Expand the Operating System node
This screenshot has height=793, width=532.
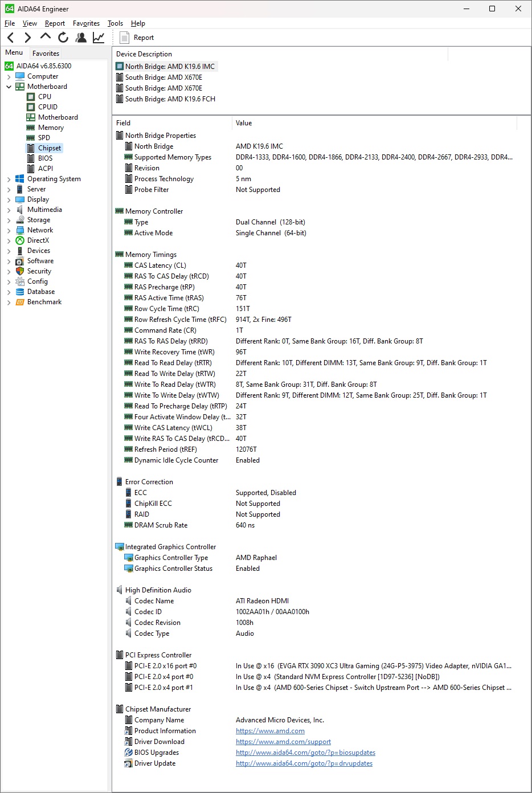(9, 179)
